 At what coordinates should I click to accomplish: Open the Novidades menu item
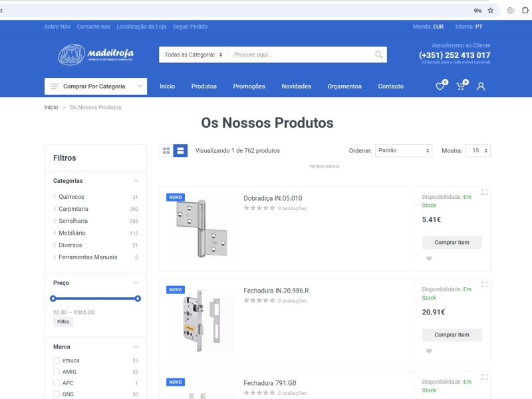(296, 86)
